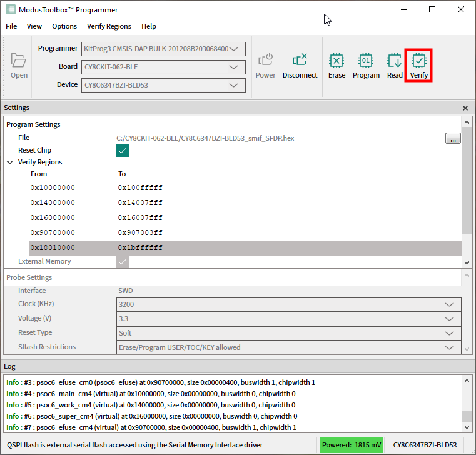Viewport: 476px width, 455px height.
Task: Click the Erase chip icon
Action: (x=337, y=61)
